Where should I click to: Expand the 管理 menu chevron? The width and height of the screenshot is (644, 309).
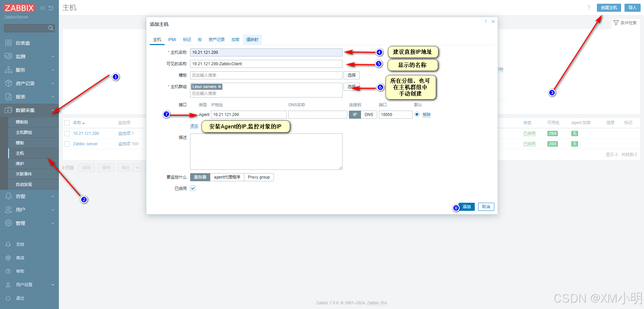[53, 223]
